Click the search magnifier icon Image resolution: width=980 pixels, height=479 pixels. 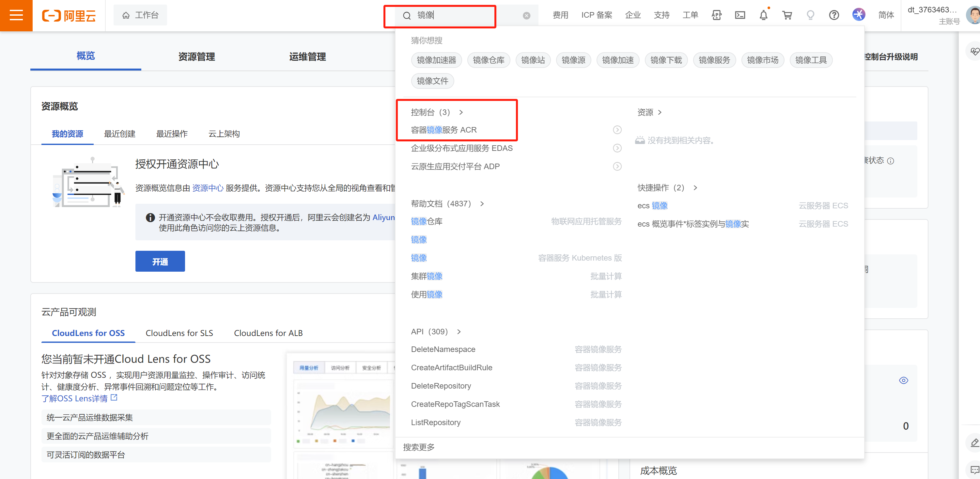coord(407,16)
